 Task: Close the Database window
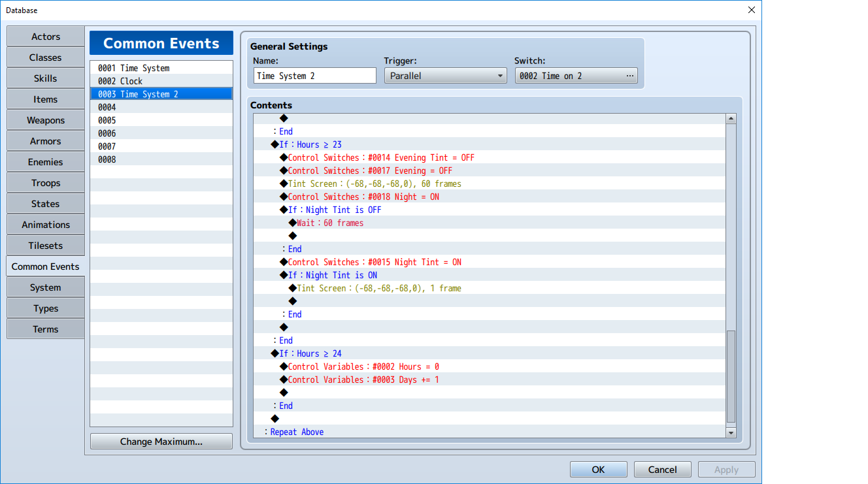click(751, 10)
